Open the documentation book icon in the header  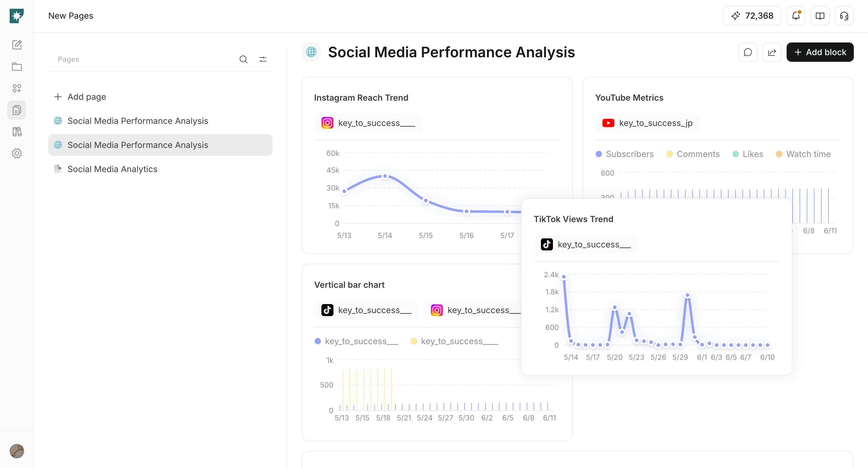(820, 16)
